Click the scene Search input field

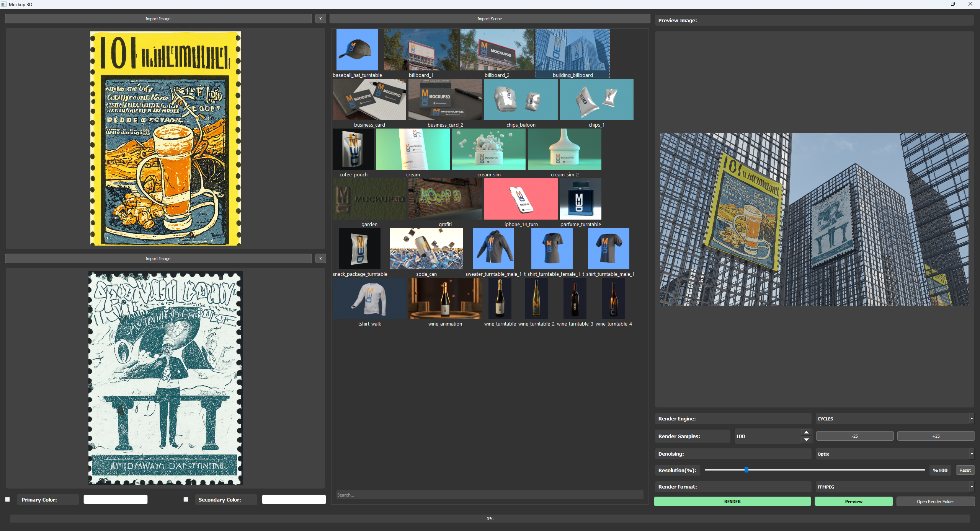pos(490,495)
